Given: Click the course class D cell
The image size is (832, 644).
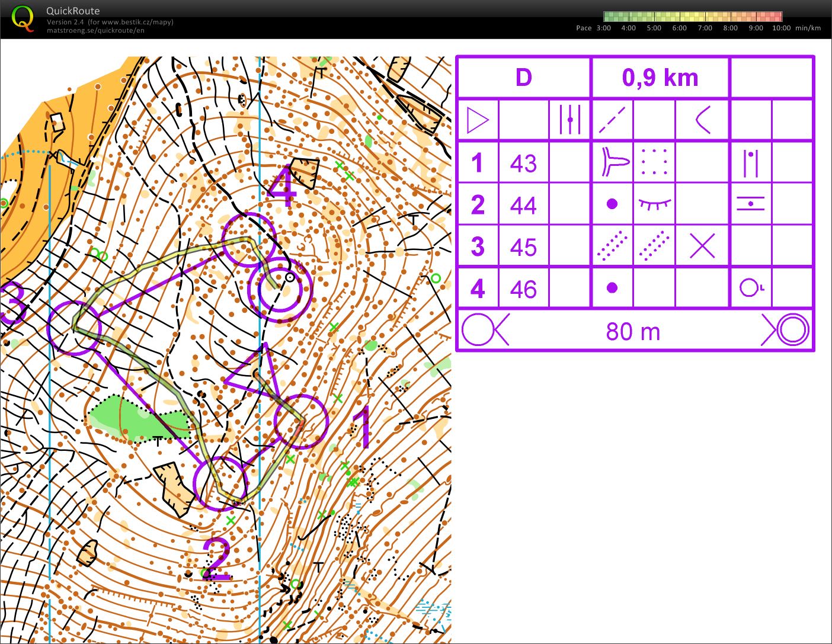Looking at the screenshot, I should (523, 78).
